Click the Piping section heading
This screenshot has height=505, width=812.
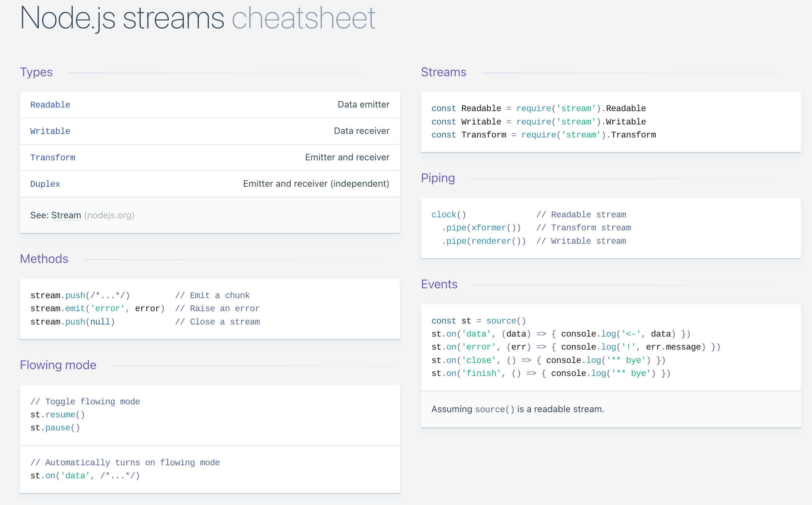click(438, 178)
